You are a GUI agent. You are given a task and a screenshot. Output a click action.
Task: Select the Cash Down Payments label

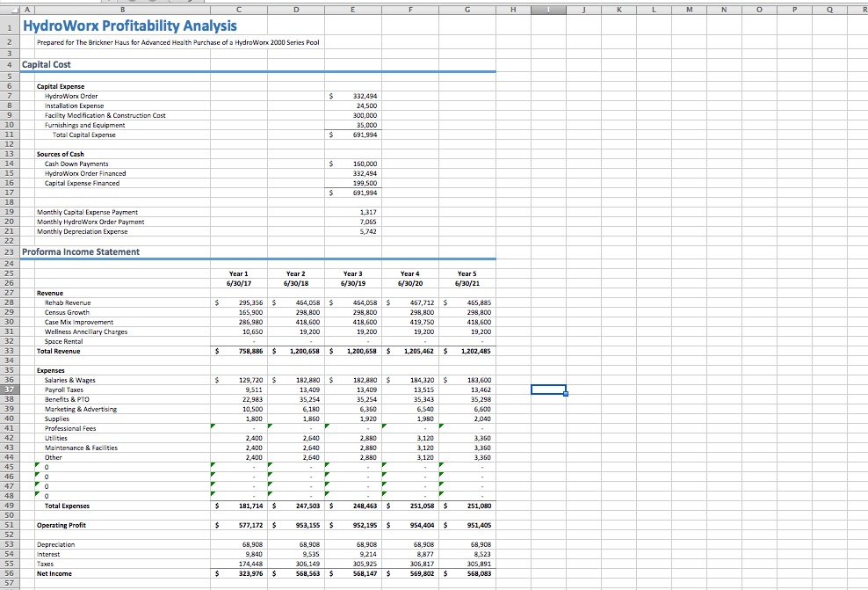coord(76,164)
